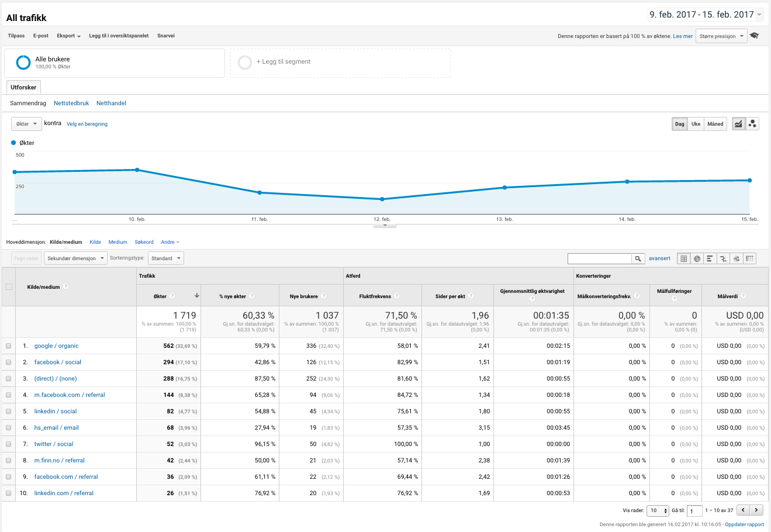Screen dimensions: 771x532
Task: Click the table search input field
Action: (x=600, y=258)
